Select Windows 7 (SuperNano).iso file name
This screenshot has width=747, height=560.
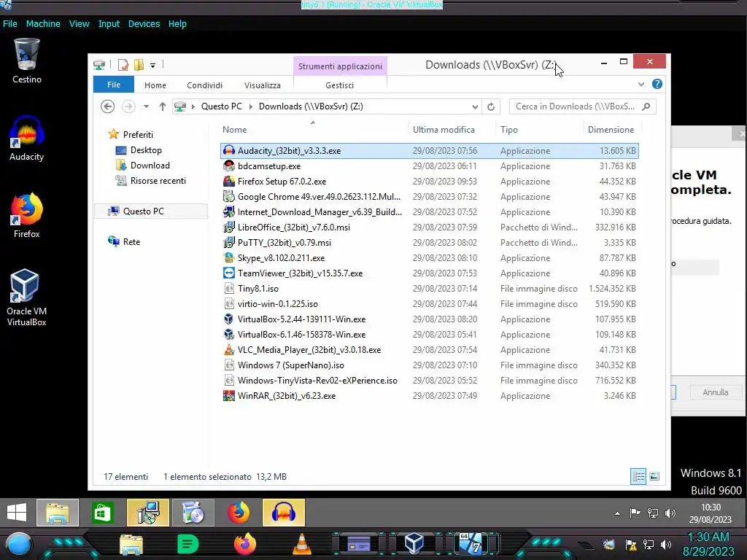tap(290, 365)
